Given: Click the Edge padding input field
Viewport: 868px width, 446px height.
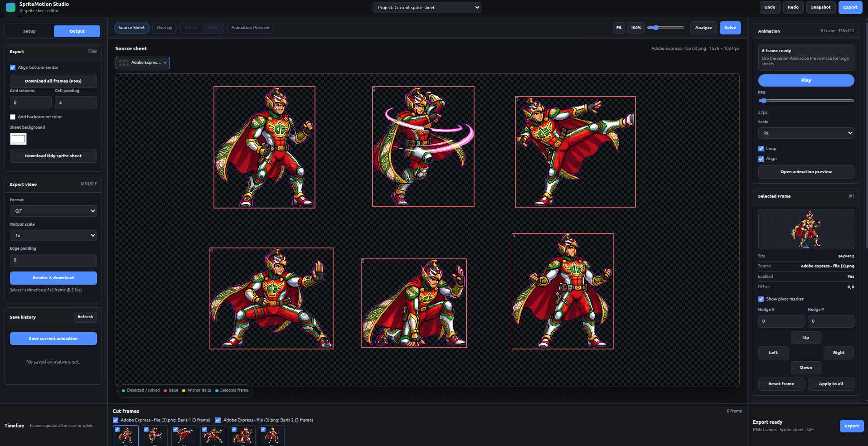Looking at the screenshot, I should 53,260.
